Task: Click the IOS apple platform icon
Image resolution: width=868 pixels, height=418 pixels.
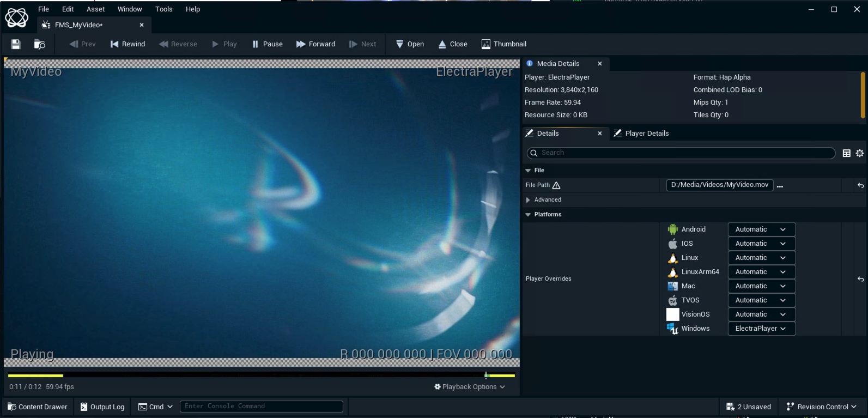Action: pyautogui.click(x=673, y=244)
